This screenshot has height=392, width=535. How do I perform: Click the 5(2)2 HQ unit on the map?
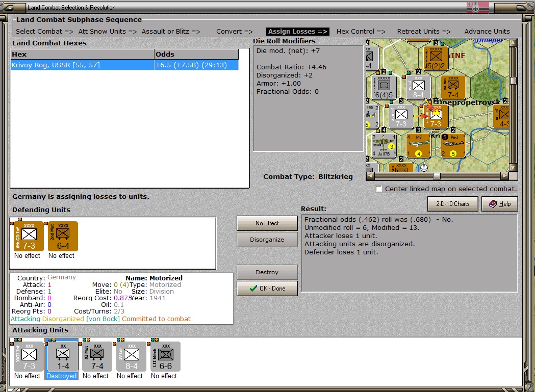(436, 58)
